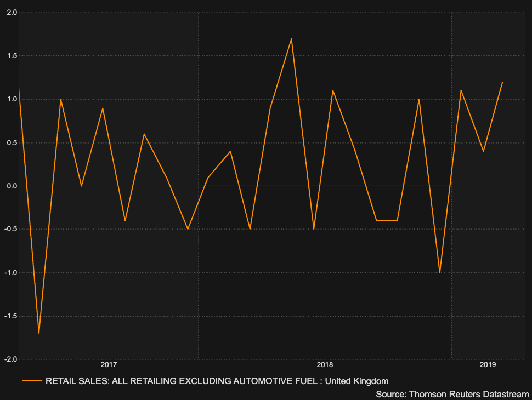Click the -2.0 y-axis label
The image size is (532, 400).
pyautogui.click(x=9, y=359)
